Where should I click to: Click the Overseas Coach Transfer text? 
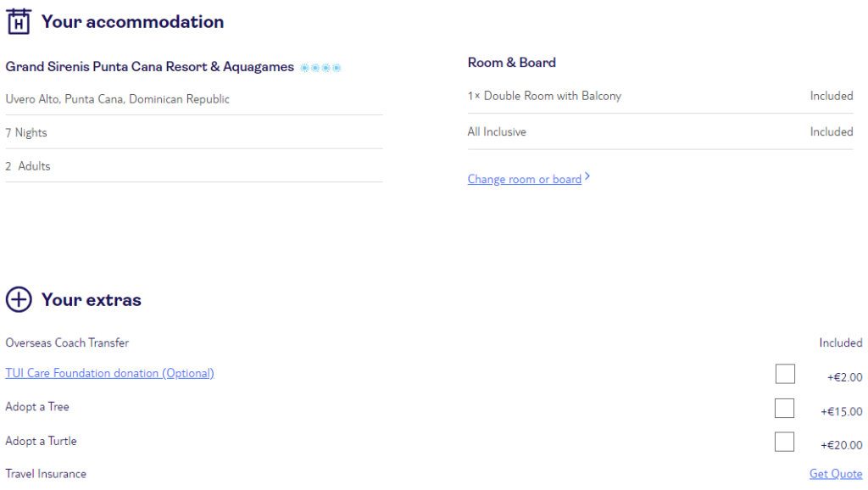67,342
